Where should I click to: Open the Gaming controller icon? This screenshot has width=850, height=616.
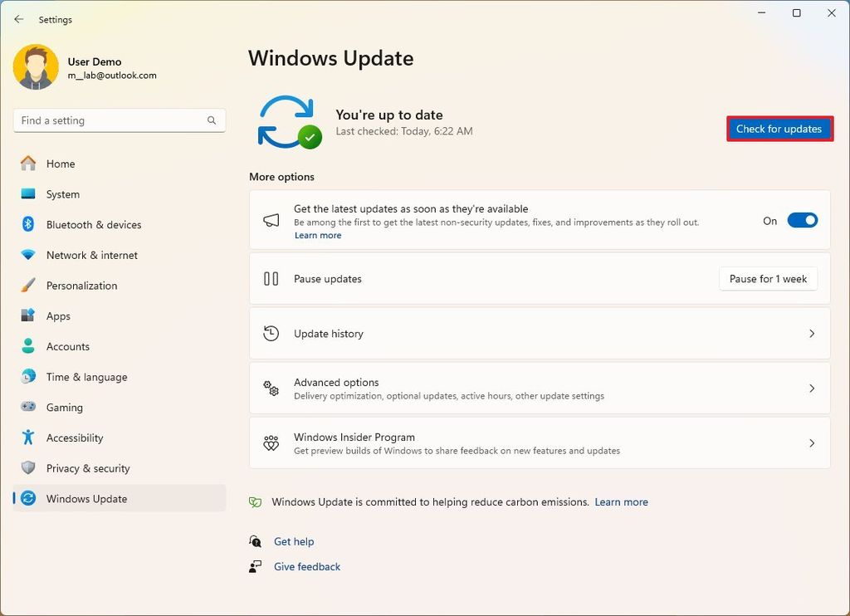coord(27,407)
